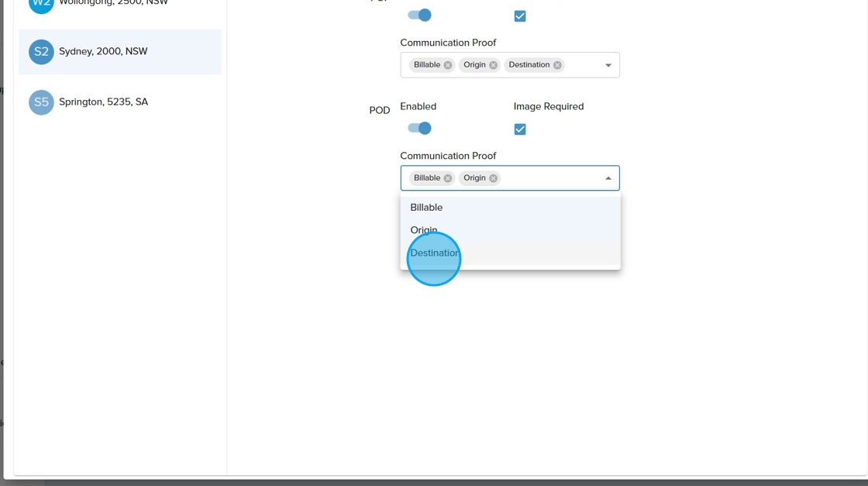Choose Billable from the open dropdown list
The width and height of the screenshot is (868, 486).
pos(426,208)
